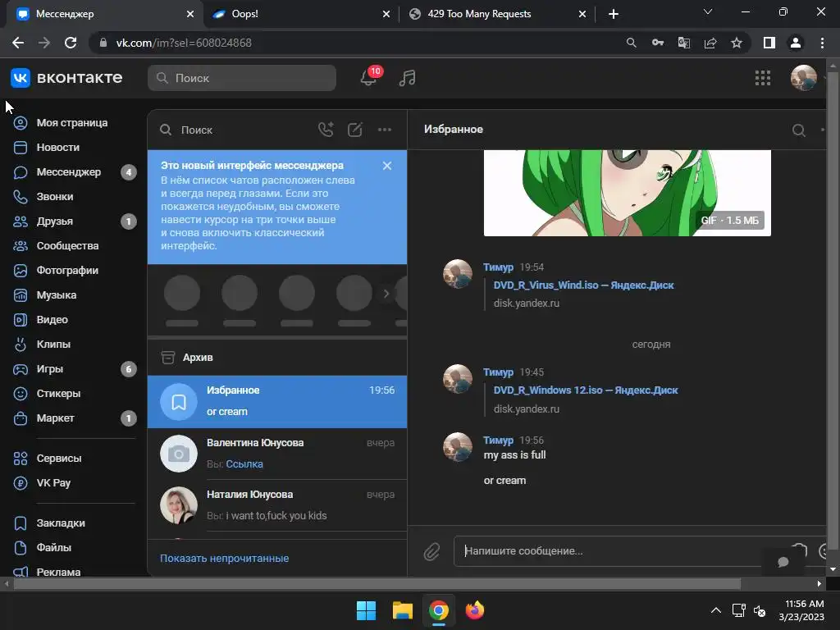Viewport: 840px width, 630px height.
Task: Reload the vk.com page
Action: tap(71, 43)
